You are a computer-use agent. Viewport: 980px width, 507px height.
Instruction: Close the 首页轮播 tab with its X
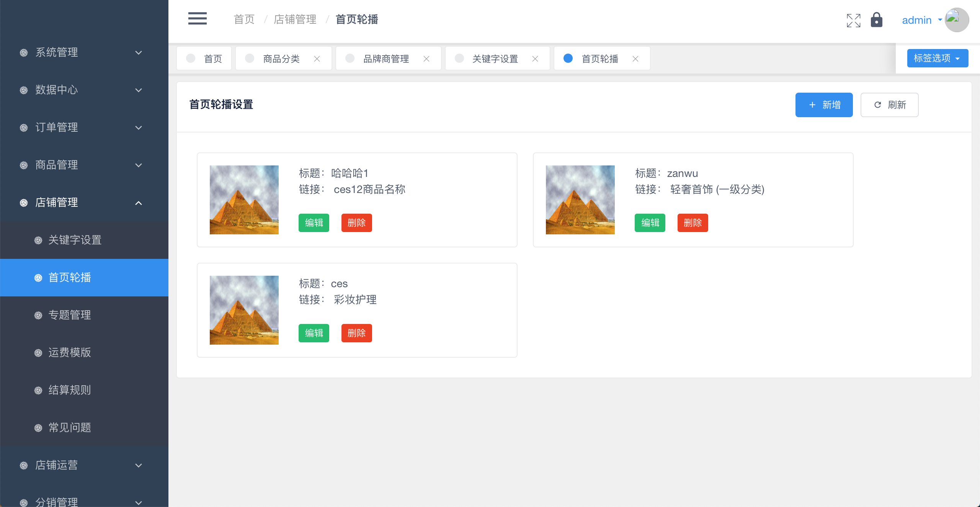(x=635, y=59)
